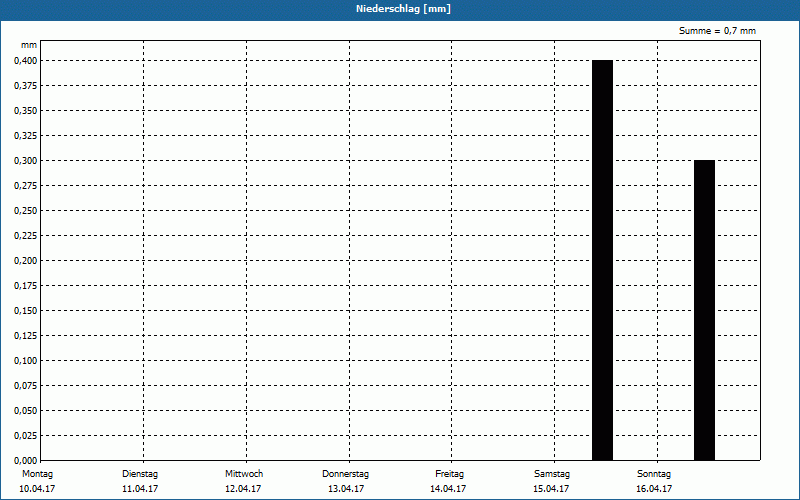Click the 0,175 y-axis value

point(26,286)
